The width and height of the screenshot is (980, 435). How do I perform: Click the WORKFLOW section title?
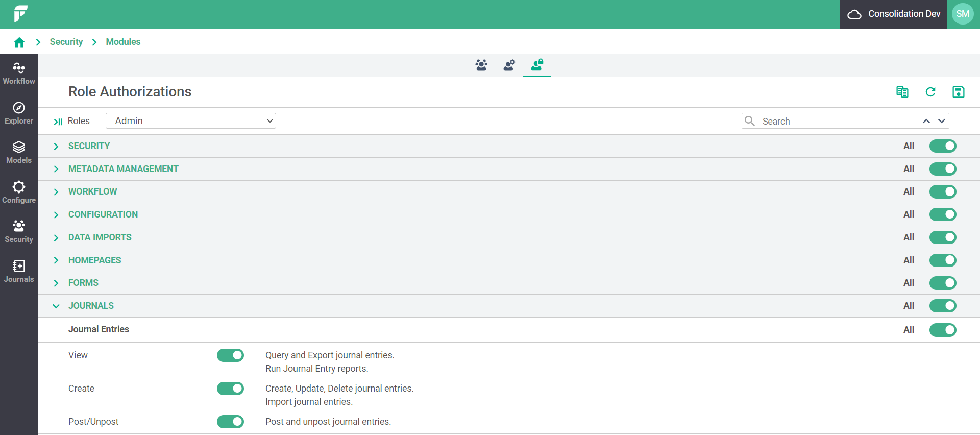[x=93, y=191]
